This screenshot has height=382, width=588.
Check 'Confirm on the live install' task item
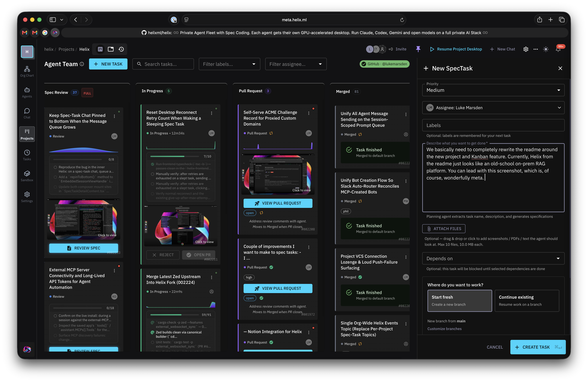click(55, 316)
